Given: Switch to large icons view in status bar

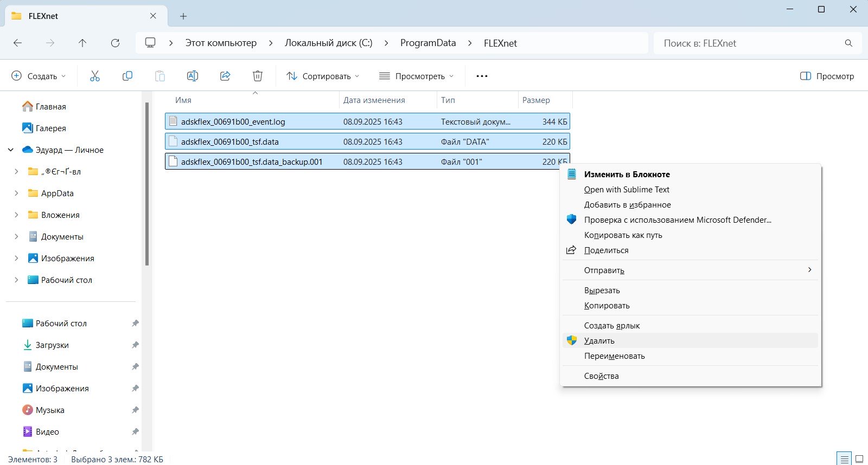Looking at the screenshot, I should point(859,459).
